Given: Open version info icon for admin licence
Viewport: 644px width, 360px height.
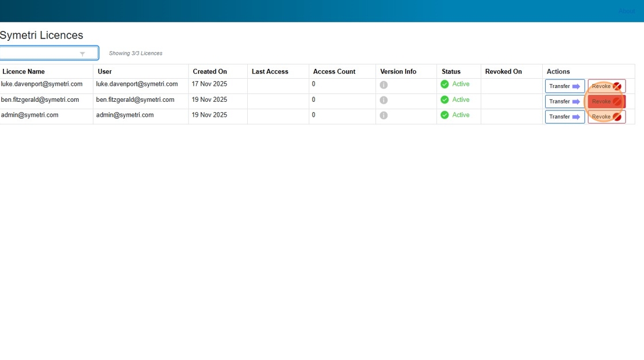Looking at the screenshot, I should pos(384,116).
